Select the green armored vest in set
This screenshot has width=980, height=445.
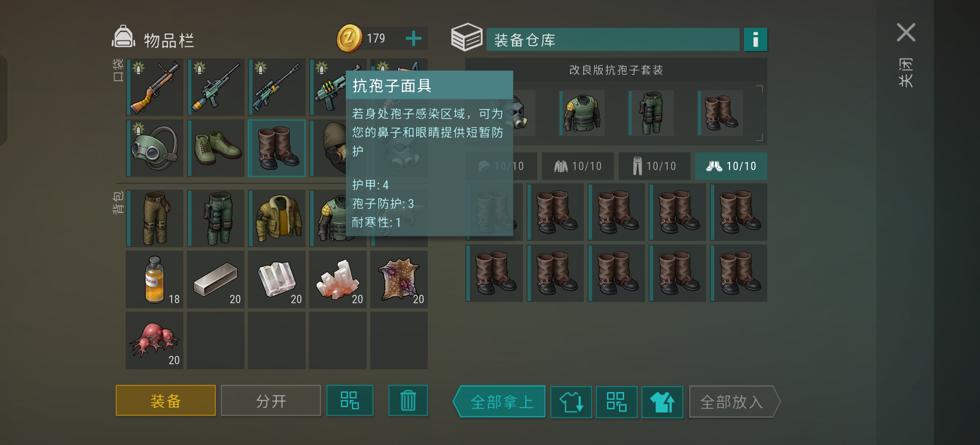[x=582, y=113]
